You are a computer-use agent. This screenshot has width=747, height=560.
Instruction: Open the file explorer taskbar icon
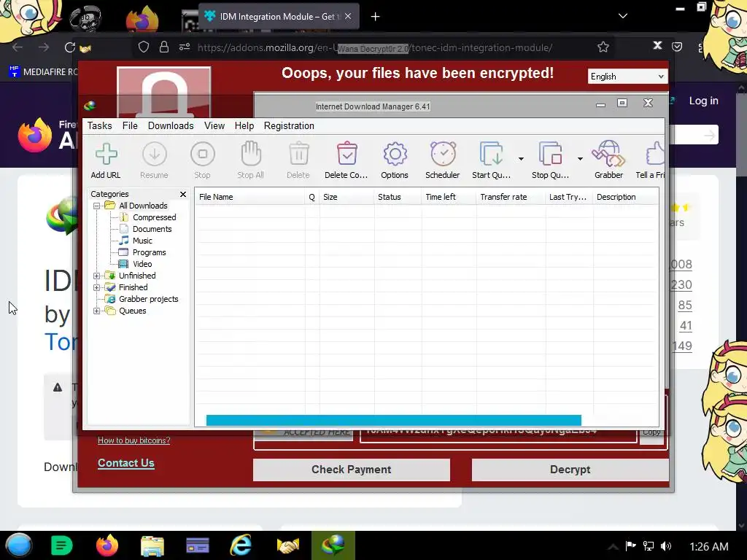[152, 545]
